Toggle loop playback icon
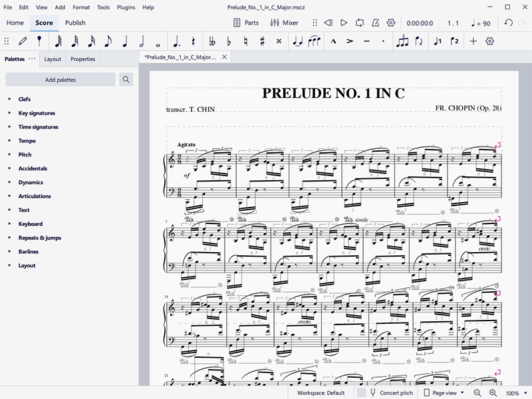 (360, 23)
